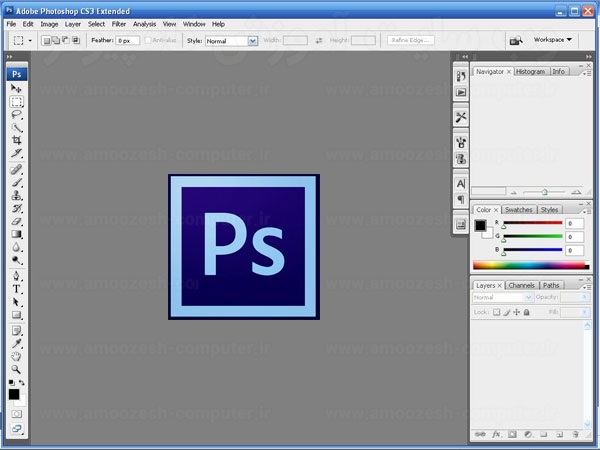Open the layer blend mode dropdown
Image resolution: width=600 pixels, height=450 pixels.
[x=502, y=297]
